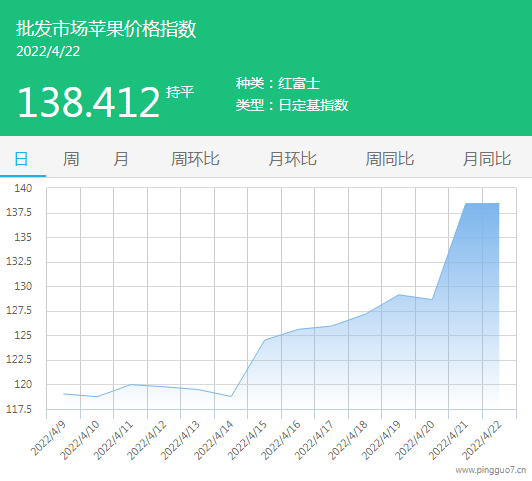Screen dimensions: 532x481
Task: Select the 月同比 tab
Action: [487, 159]
